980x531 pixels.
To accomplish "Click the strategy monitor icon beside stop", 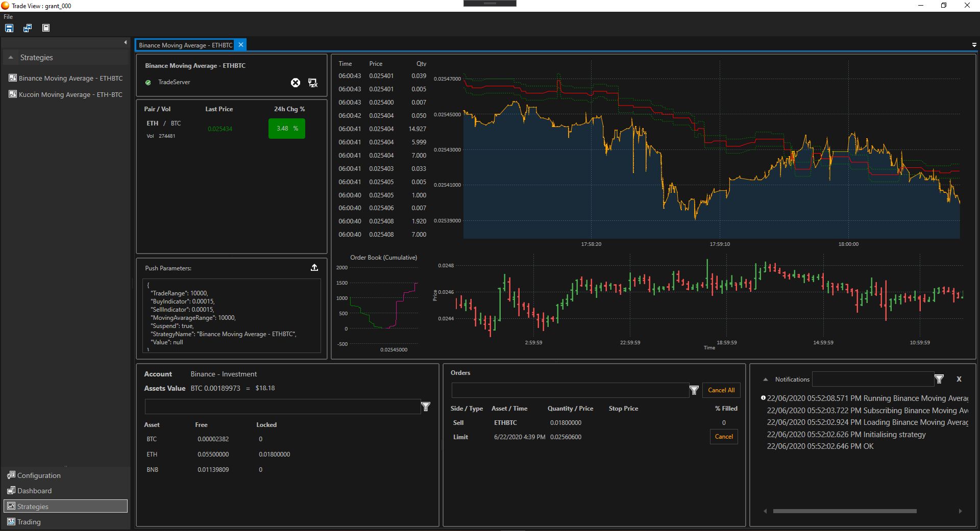I will (313, 83).
